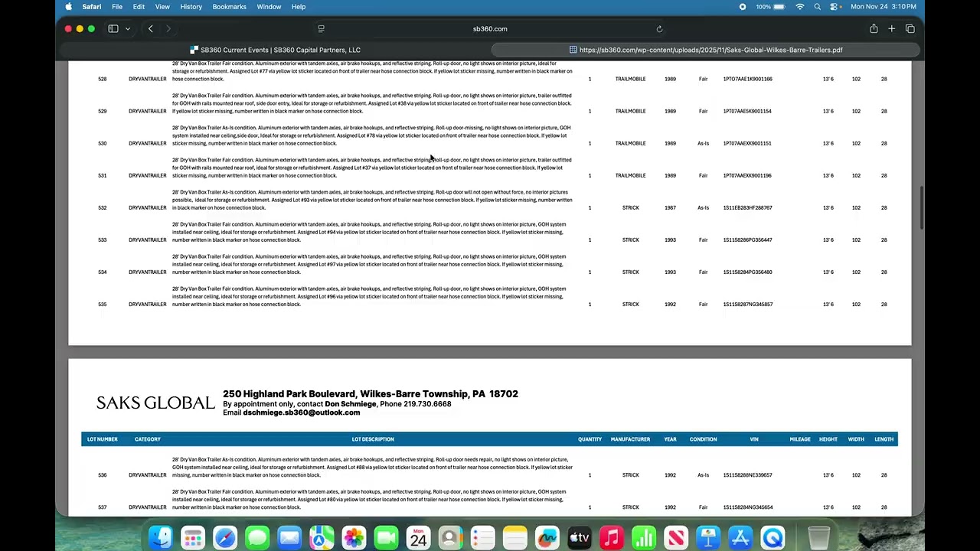980x551 pixels.
Task: Open Mail from the Dock
Action: (289, 538)
